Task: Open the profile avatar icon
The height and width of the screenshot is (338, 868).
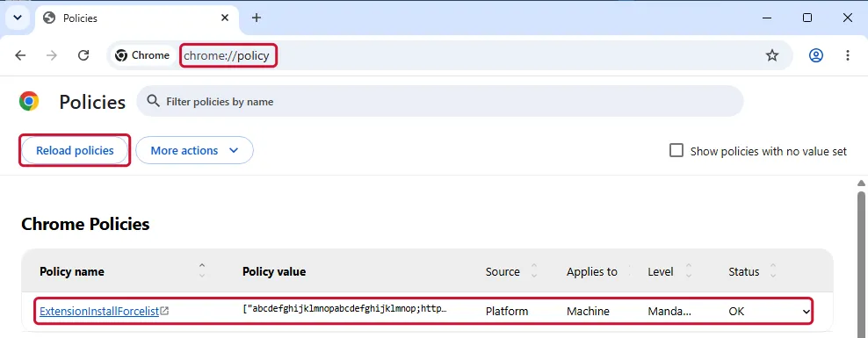Action: tap(816, 55)
